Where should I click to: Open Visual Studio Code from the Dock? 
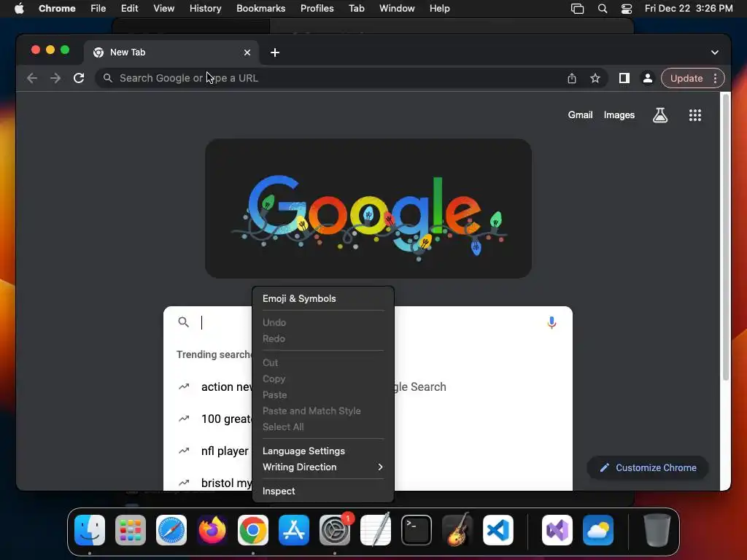pos(498,529)
